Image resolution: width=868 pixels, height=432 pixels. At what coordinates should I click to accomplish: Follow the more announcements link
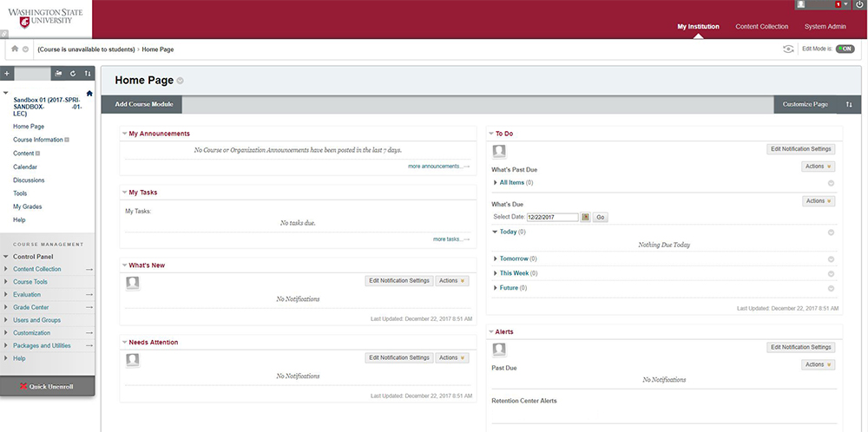click(438, 166)
